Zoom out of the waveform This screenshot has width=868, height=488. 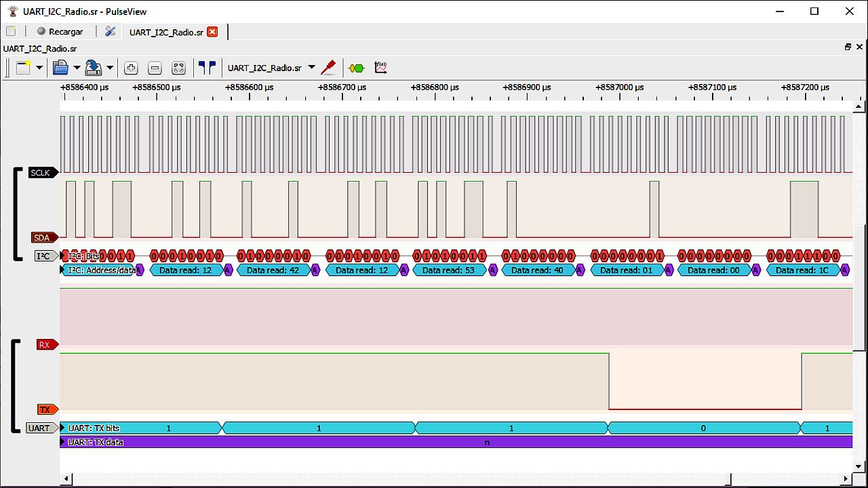pos(155,67)
